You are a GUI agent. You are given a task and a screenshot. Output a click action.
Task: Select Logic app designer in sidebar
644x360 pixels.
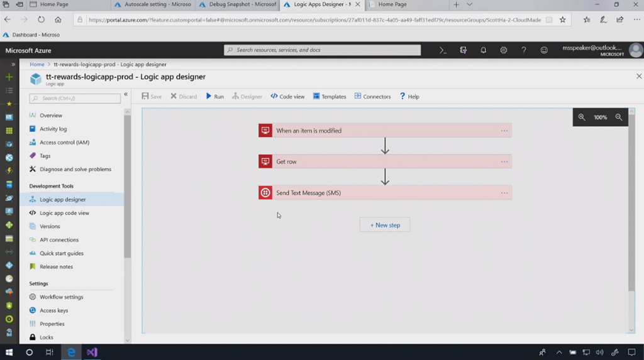point(72,200)
